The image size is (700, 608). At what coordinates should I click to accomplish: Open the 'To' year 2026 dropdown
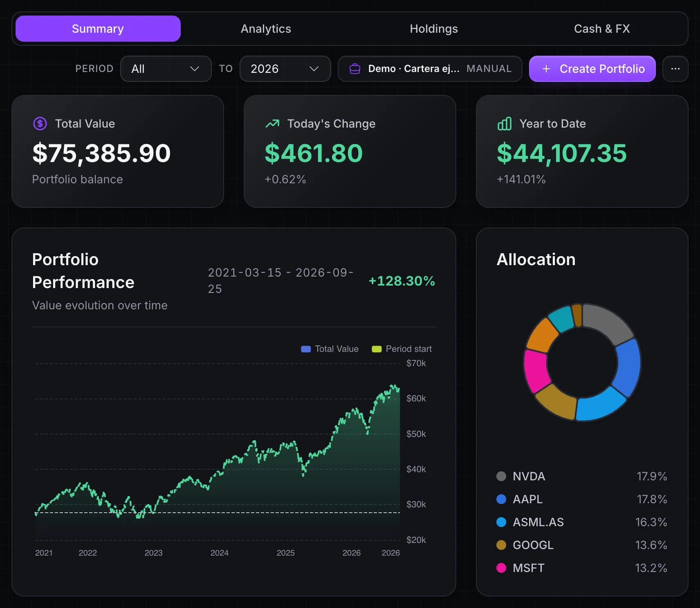285,69
